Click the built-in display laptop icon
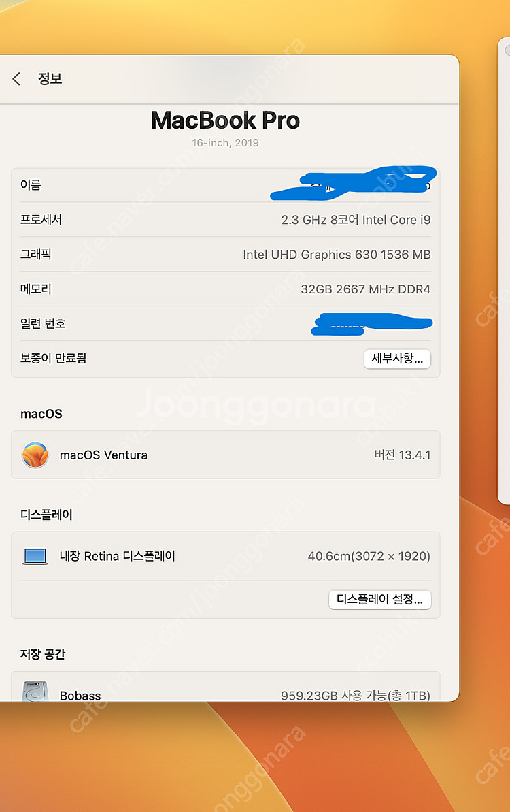Image resolution: width=510 pixels, height=812 pixels. 35,556
